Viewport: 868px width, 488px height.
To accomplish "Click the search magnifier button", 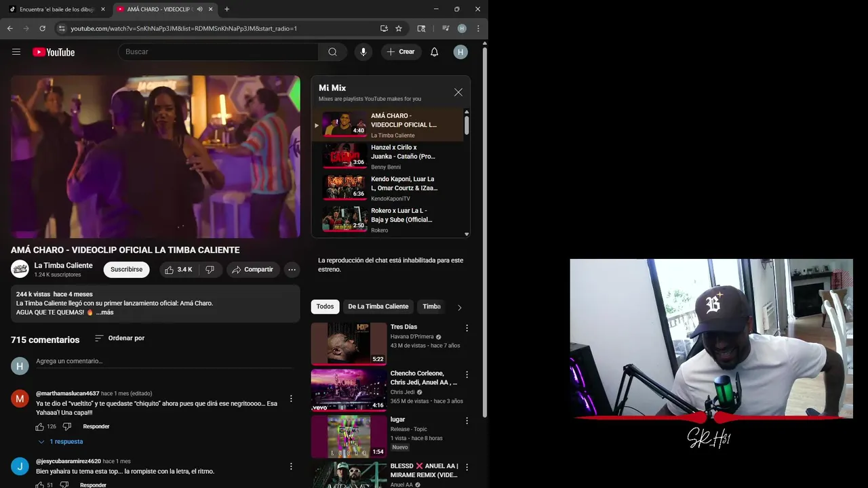I will (x=332, y=52).
